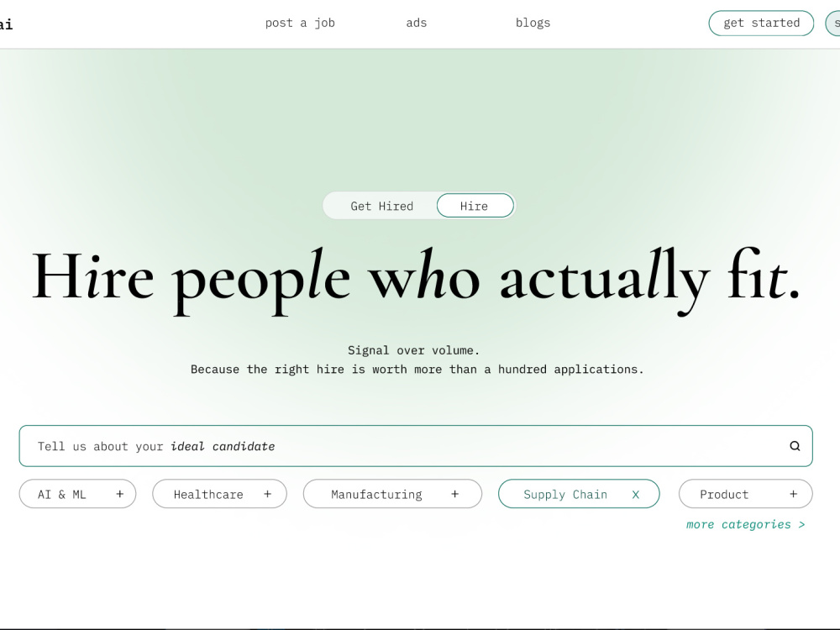Image resolution: width=840 pixels, height=630 pixels.
Task: Add Manufacturing category plus icon
Action: 454,494
